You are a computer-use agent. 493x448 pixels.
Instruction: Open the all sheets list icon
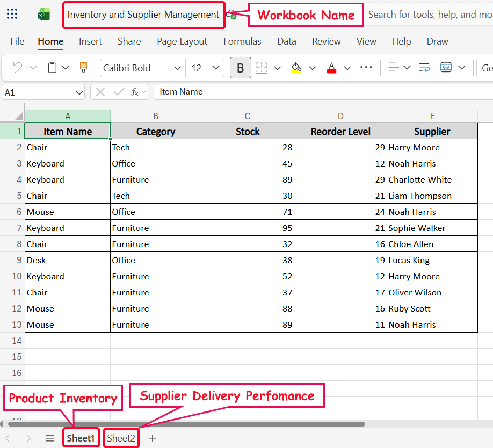click(50, 438)
